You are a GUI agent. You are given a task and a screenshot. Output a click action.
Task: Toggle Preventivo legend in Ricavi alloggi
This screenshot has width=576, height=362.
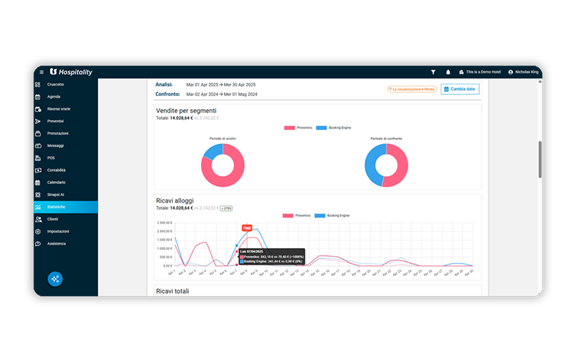[296, 216]
